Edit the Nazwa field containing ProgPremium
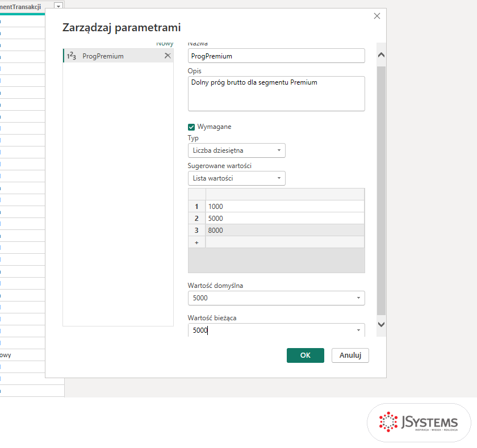Screen dimensions: 477x448 [276, 56]
